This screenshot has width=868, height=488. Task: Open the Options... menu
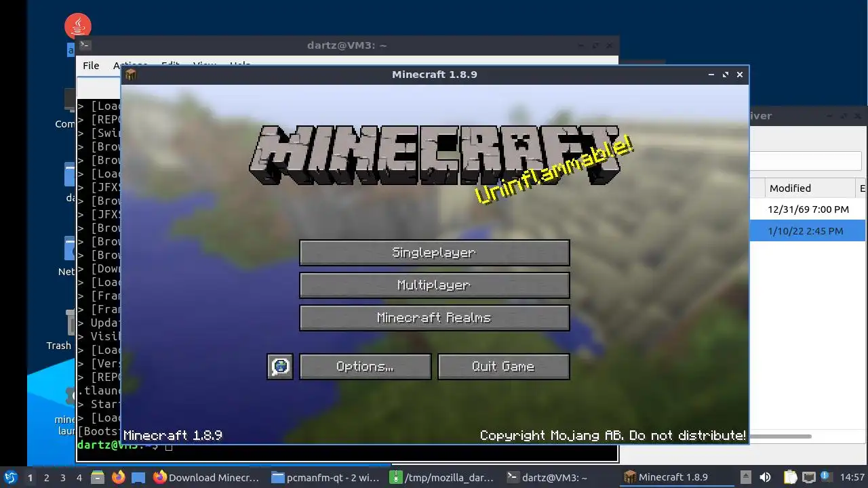tap(365, 367)
